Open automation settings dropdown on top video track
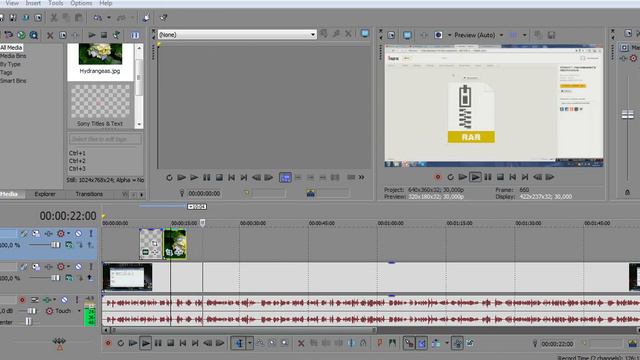Image resolution: width=640 pixels, height=360 pixels. (68, 233)
